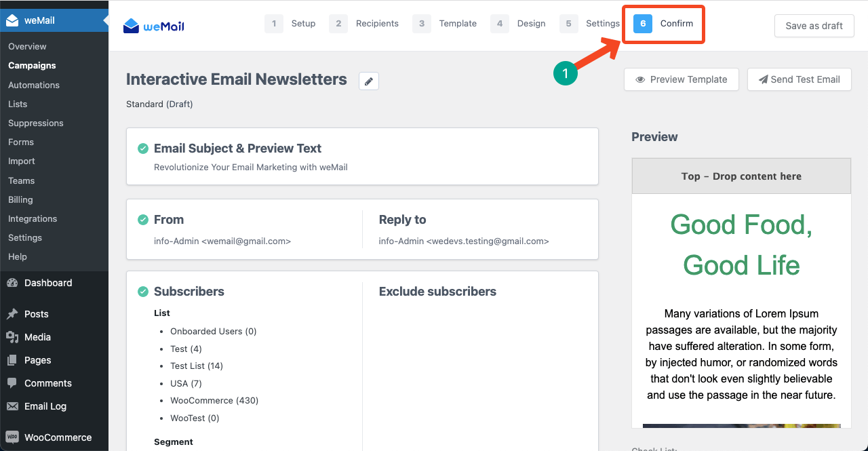Viewport: 868px width, 451px height.
Task: Click list item WooTest (0)
Action: (x=195, y=418)
